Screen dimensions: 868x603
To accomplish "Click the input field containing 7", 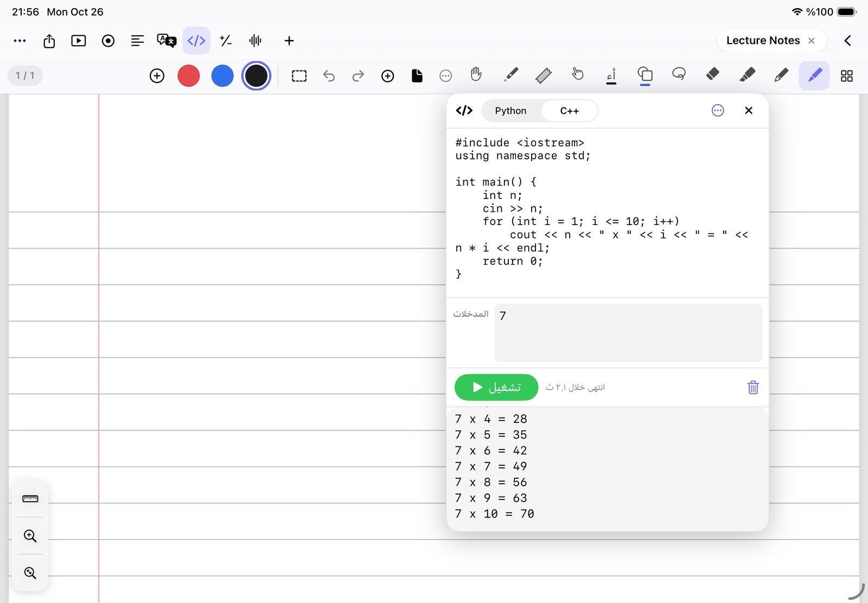I will (628, 332).
